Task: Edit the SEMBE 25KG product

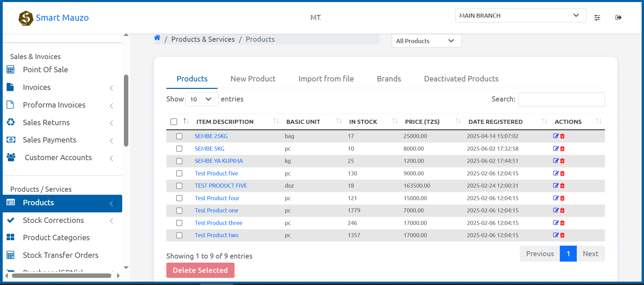Action: 556,136
